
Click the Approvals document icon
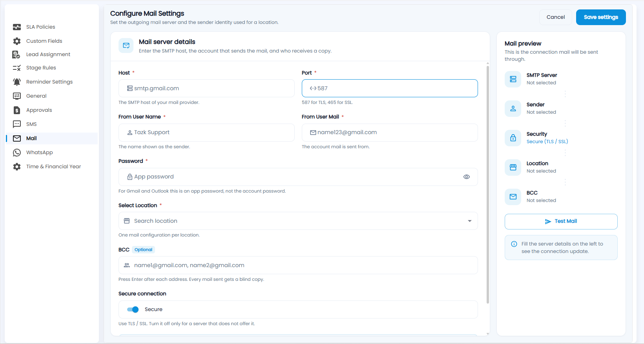point(17,110)
